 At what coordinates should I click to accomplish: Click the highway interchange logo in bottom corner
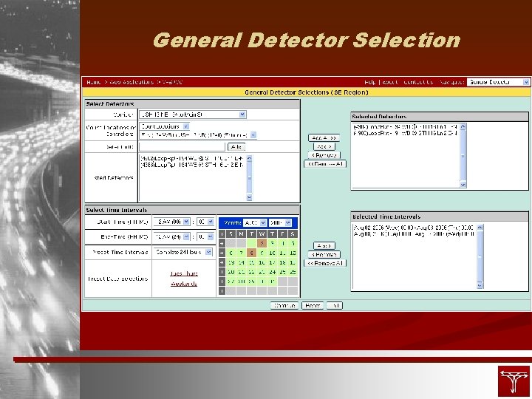[514, 381]
